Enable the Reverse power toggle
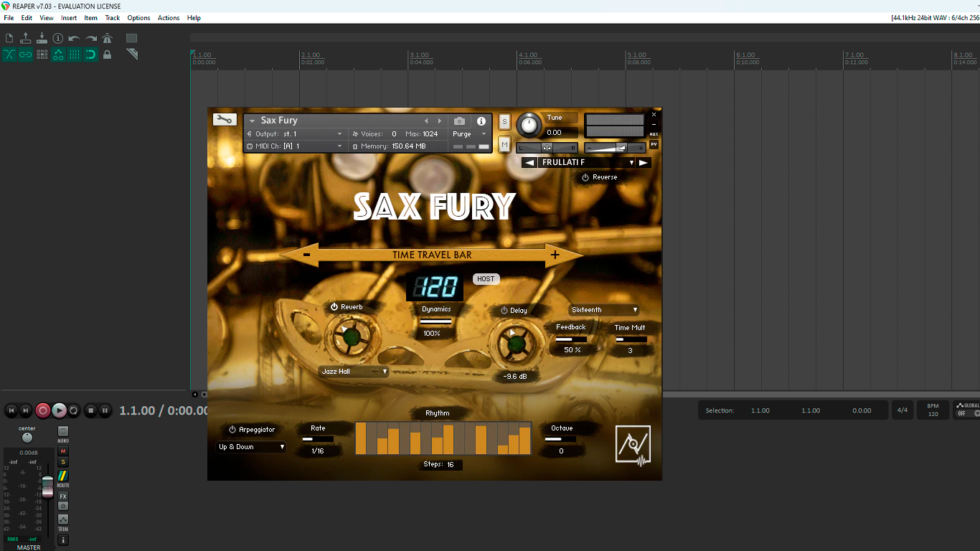This screenshot has height=551, width=980. (585, 177)
